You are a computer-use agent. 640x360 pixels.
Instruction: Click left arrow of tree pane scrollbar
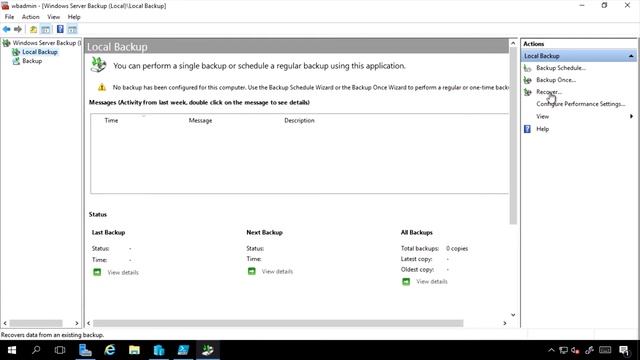coord(5,323)
